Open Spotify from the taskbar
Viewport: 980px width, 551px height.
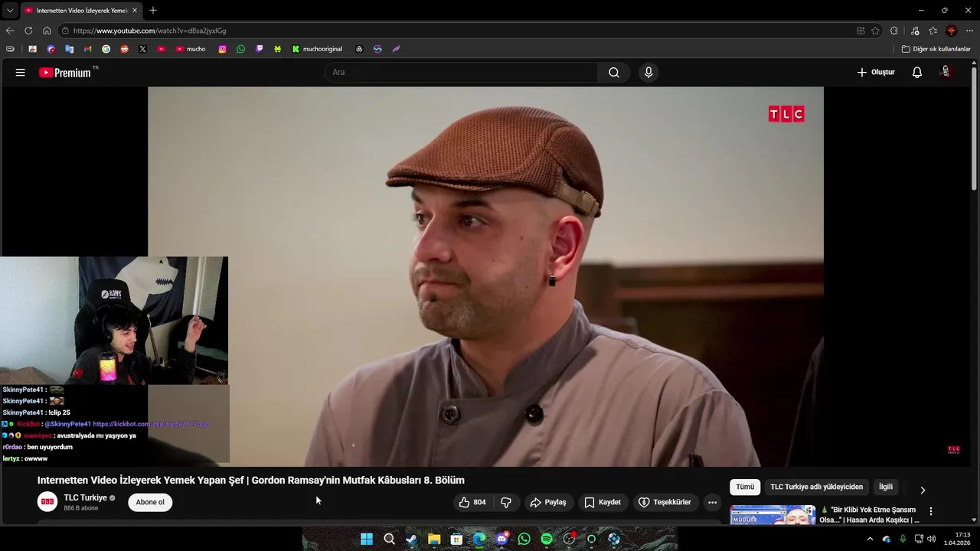coord(547,539)
